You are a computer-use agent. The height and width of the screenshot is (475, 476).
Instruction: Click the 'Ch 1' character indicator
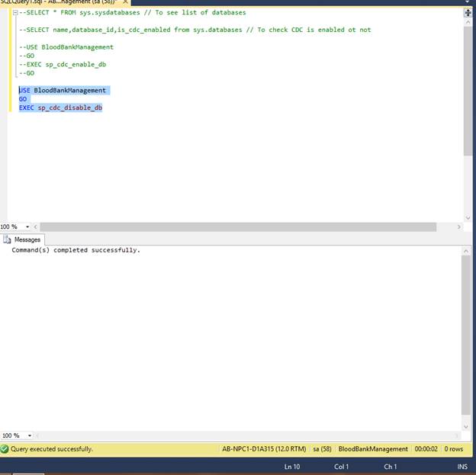pyautogui.click(x=390, y=467)
